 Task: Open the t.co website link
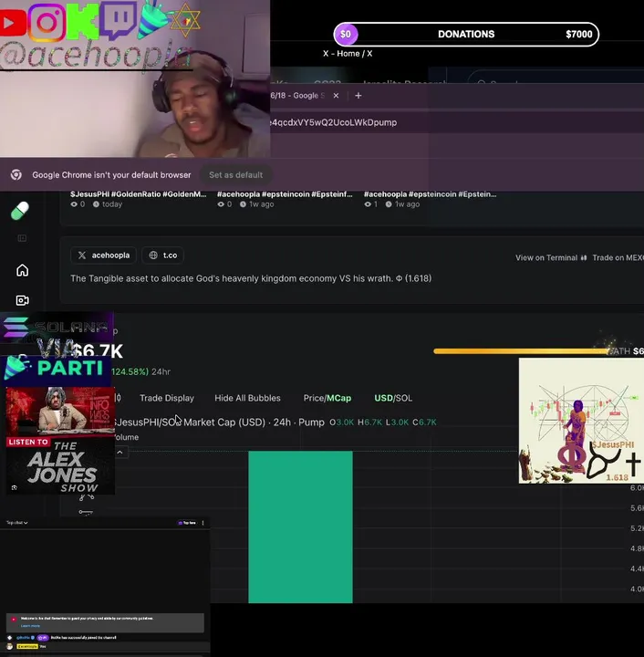(x=162, y=255)
